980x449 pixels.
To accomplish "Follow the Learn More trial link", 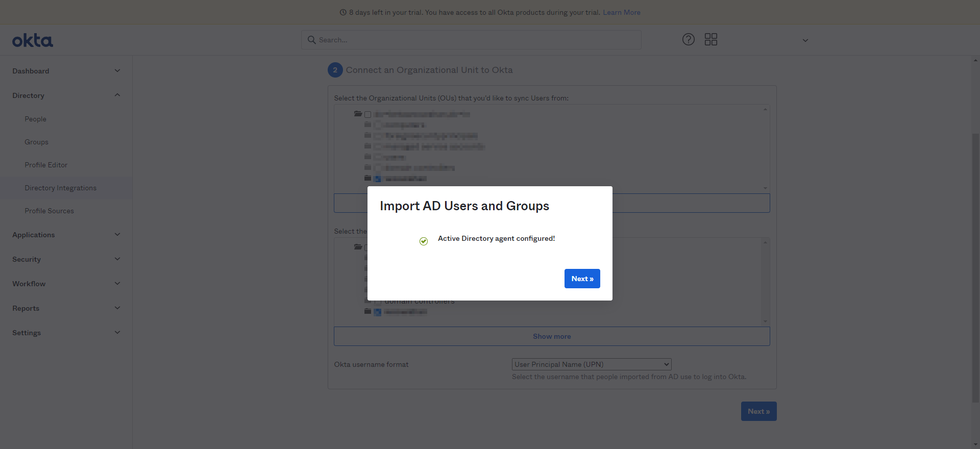I will 622,12.
